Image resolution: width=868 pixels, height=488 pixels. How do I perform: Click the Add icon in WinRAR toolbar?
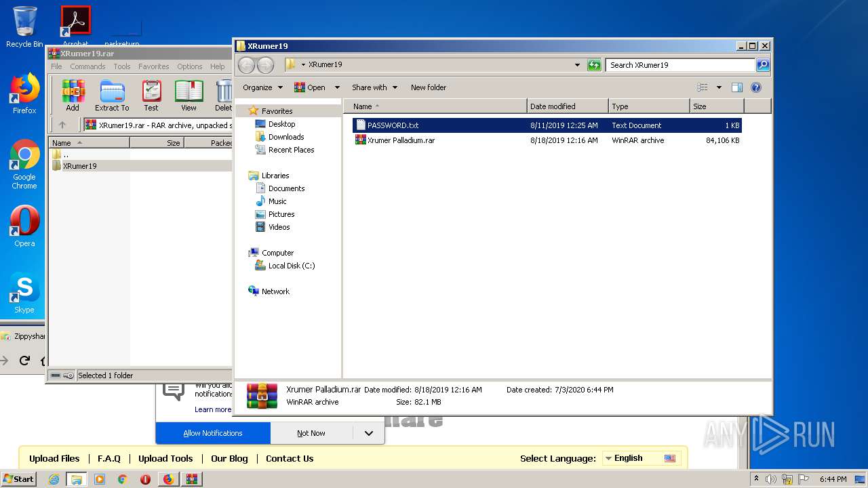pyautogui.click(x=73, y=95)
